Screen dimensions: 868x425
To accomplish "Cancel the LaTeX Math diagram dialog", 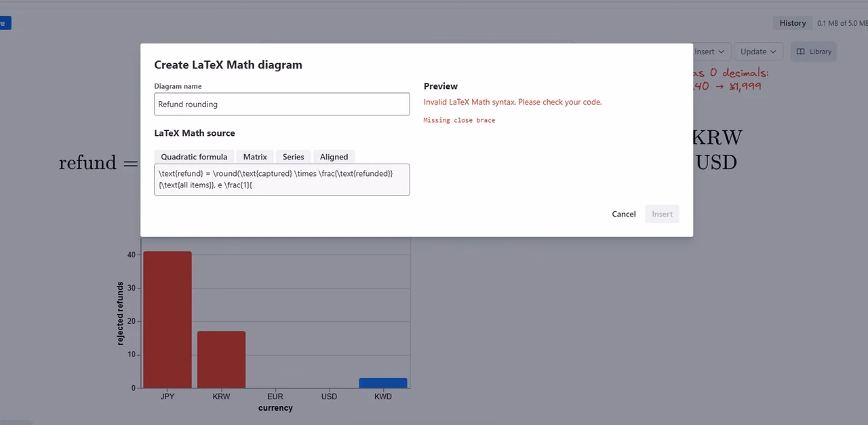I will click(624, 214).
